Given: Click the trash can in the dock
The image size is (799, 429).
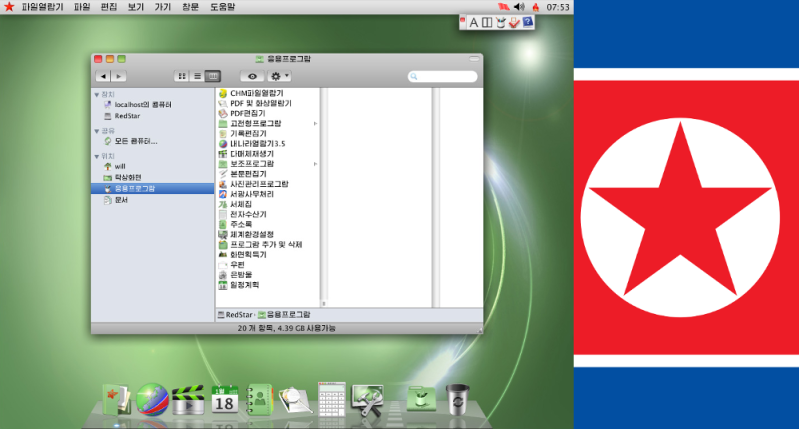Looking at the screenshot, I should [x=457, y=399].
